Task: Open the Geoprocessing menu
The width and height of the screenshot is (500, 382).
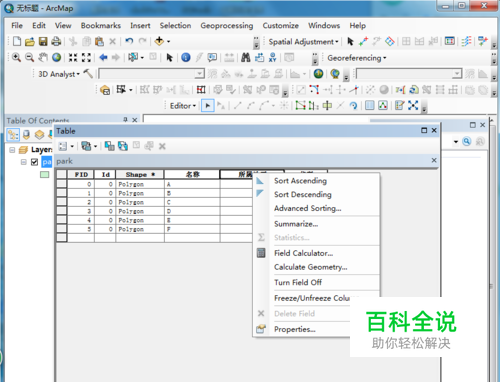Action: [x=227, y=26]
